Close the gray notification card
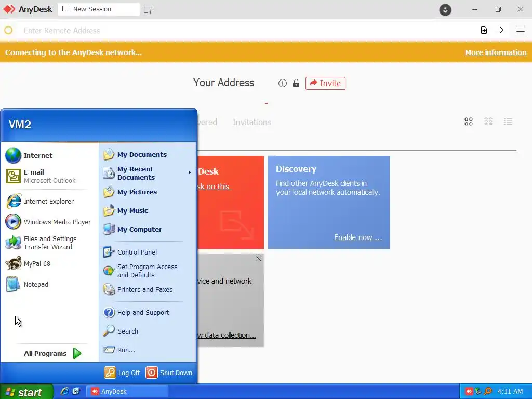 pyautogui.click(x=259, y=259)
